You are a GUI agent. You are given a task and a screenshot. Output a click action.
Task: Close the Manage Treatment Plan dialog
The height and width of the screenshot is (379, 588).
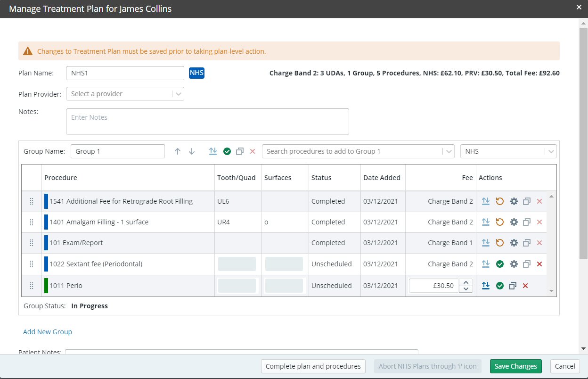click(x=579, y=7)
